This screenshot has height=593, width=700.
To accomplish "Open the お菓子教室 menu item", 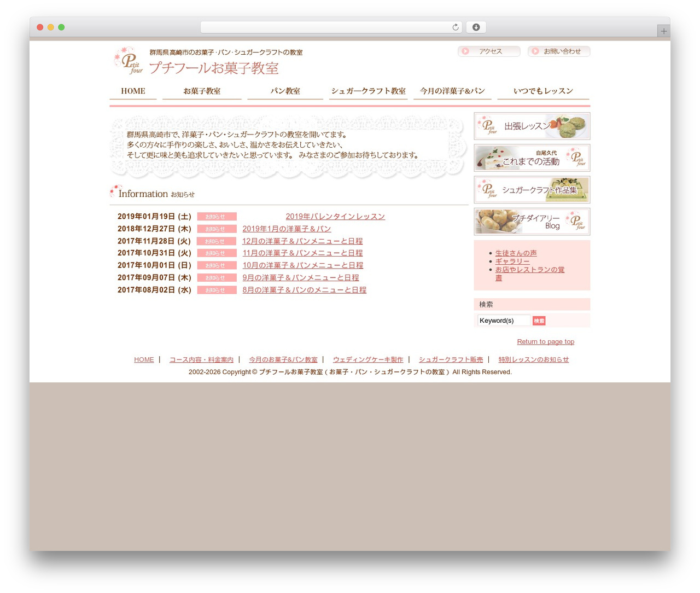I will [202, 91].
